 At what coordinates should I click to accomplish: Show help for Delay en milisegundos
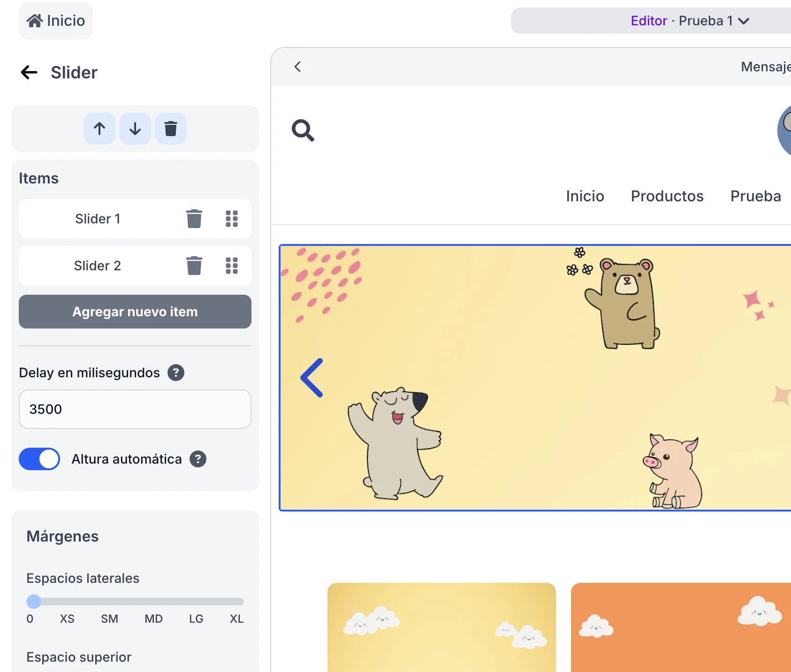176,373
